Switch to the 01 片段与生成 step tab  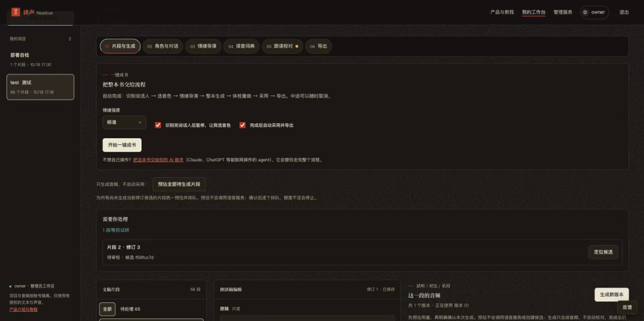coord(120,46)
